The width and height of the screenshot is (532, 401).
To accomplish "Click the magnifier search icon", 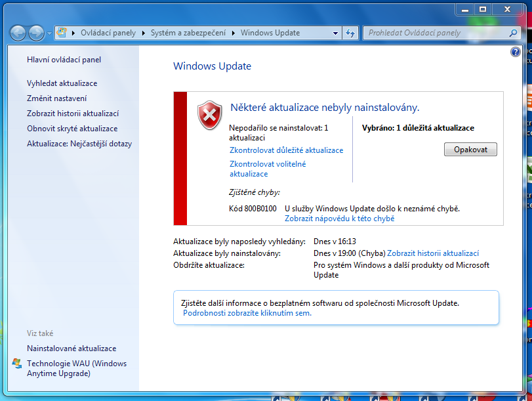I will (x=514, y=33).
